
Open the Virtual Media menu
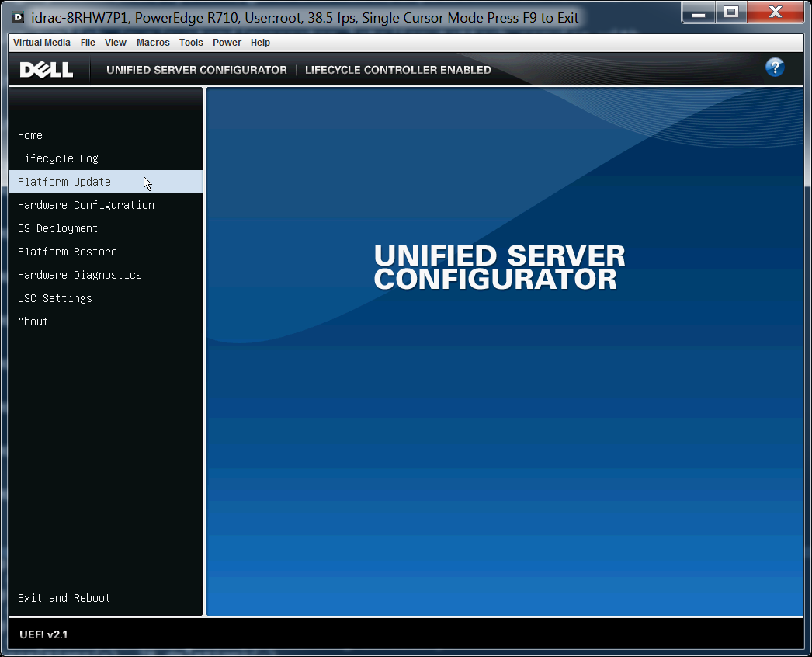tap(41, 43)
